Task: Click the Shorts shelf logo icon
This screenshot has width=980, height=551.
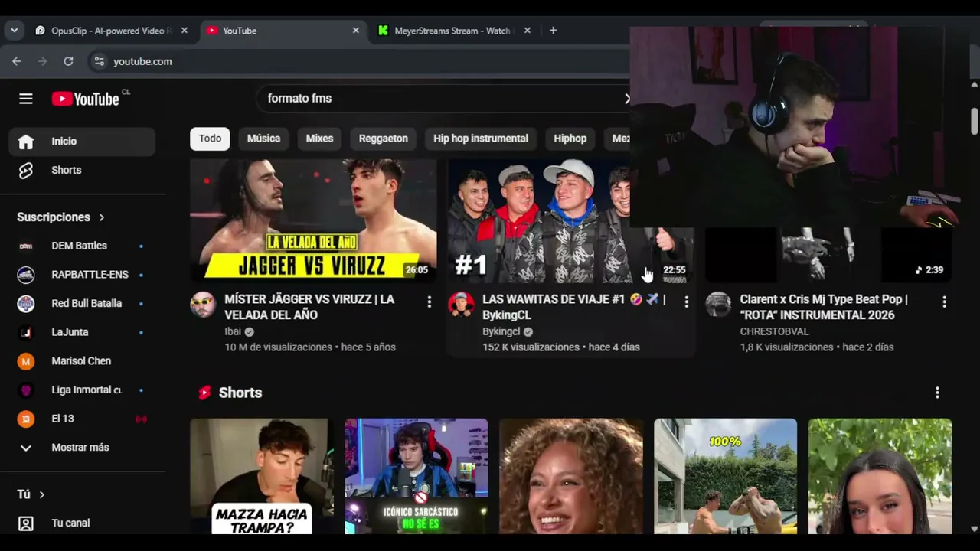Action: tap(204, 393)
